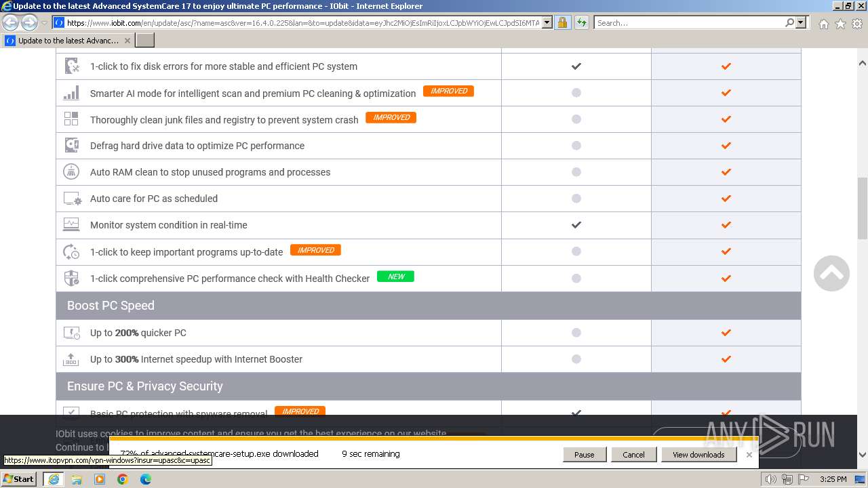Open Chrome from taskbar
868x488 pixels.
click(123, 479)
